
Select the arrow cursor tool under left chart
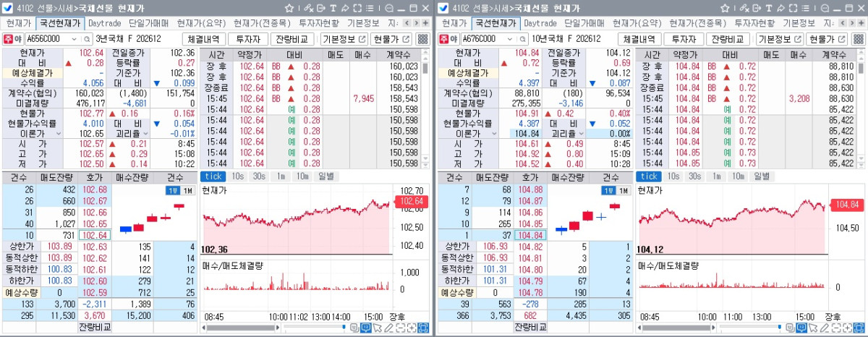click(x=378, y=328)
